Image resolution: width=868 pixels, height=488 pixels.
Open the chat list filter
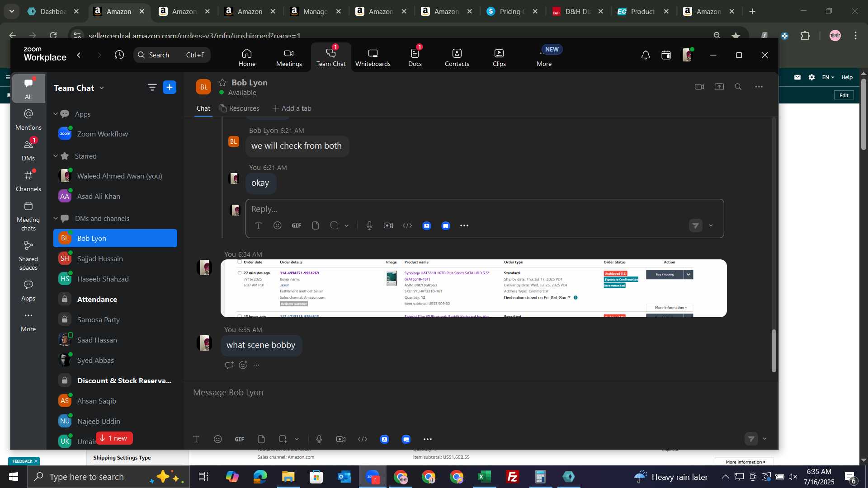coord(152,87)
